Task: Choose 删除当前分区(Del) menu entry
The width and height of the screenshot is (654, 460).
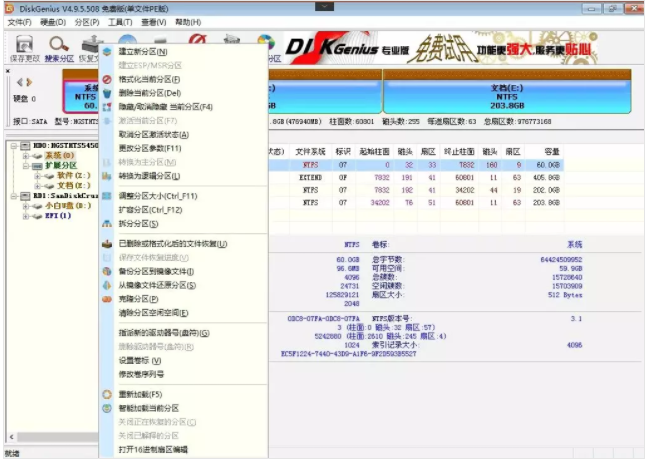Action: coord(150,93)
